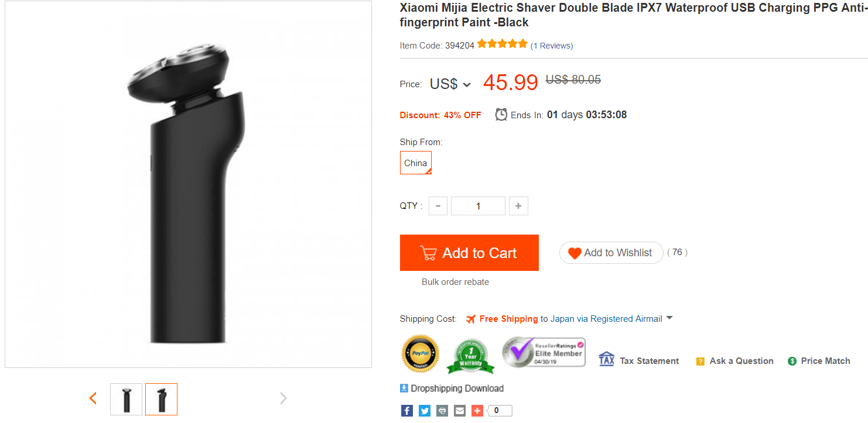Viewport: 868px width, 423px height.
Task: Select first shaver thumbnail image
Action: click(x=127, y=399)
